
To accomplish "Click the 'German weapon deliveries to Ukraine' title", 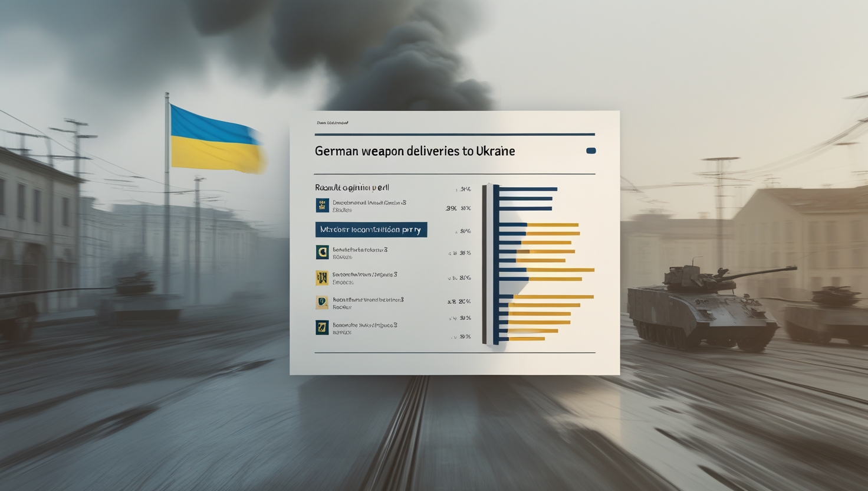I will click(415, 151).
